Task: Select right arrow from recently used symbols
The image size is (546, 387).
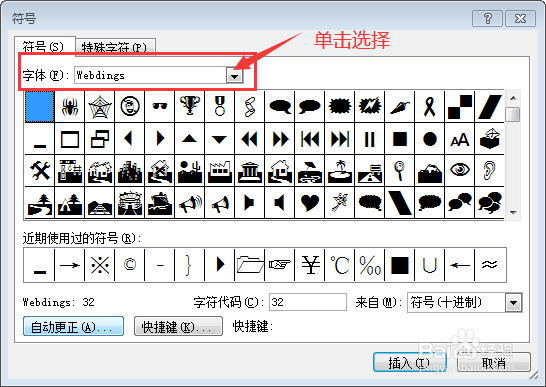Action: (x=70, y=265)
